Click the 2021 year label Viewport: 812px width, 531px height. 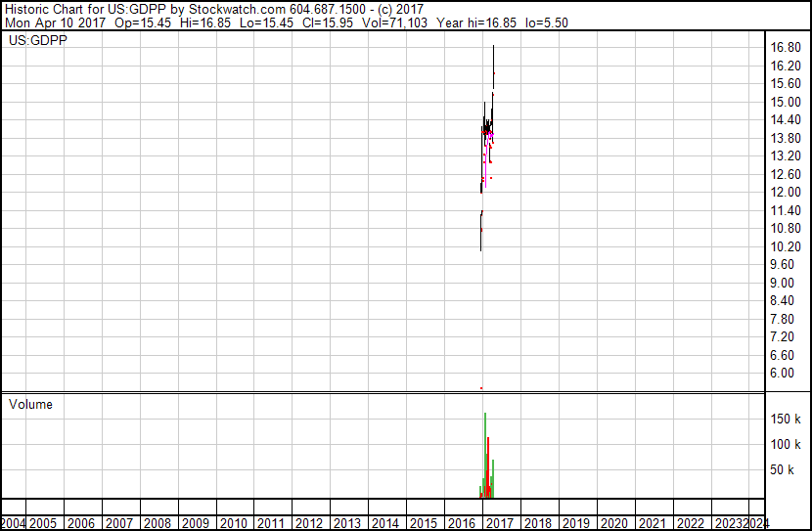click(x=652, y=523)
